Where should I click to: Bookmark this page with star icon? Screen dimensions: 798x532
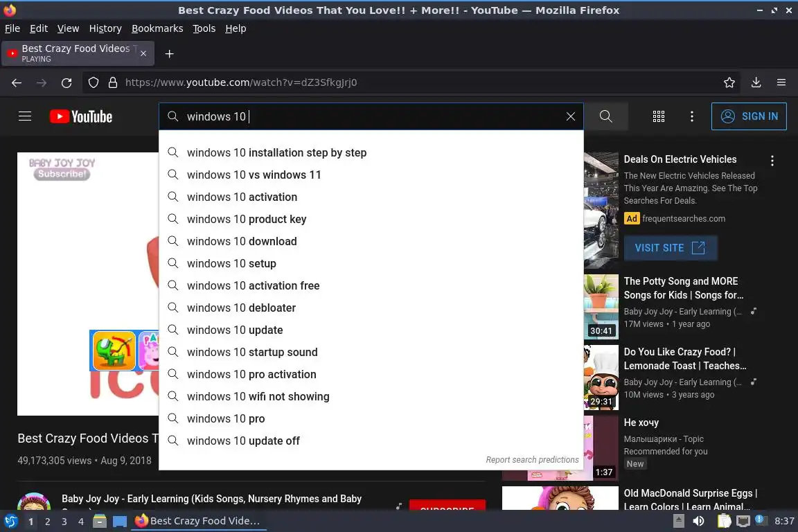coord(729,82)
